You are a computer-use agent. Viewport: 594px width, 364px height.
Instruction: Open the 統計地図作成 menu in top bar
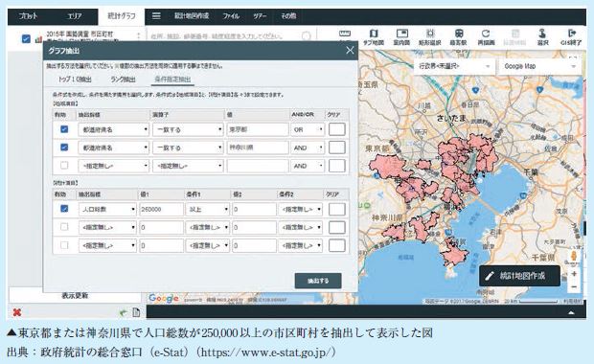pos(192,16)
